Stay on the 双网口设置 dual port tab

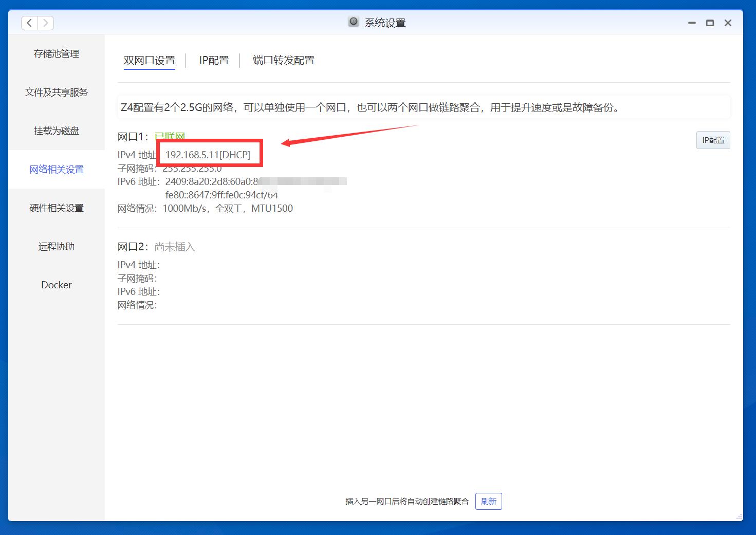click(x=149, y=60)
